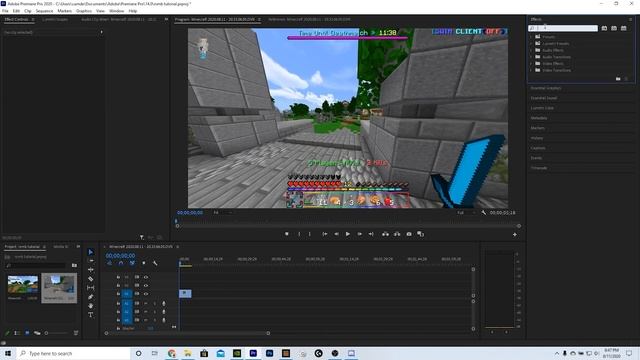The width and height of the screenshot is (640, 360).
Task: Open the File menu
Action: (x=5, y=11)
